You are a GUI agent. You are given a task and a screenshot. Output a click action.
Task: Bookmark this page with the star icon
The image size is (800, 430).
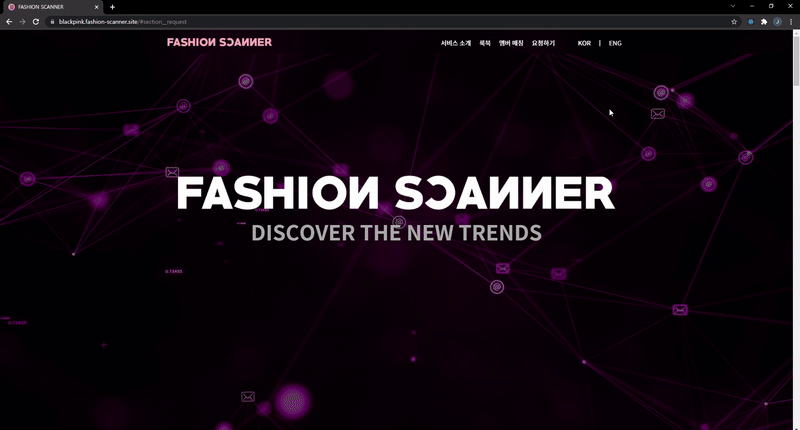tap(734, 22)
